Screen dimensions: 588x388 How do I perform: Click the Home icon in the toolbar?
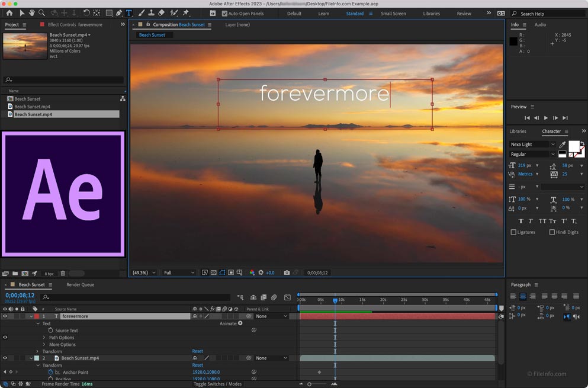pos(9,13)
